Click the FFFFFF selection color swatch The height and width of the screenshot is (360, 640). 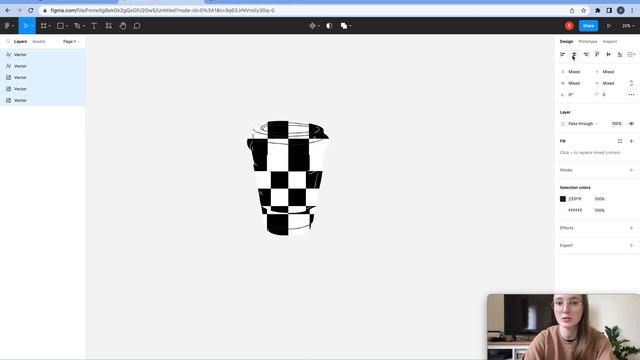click(x=562, y=210)
